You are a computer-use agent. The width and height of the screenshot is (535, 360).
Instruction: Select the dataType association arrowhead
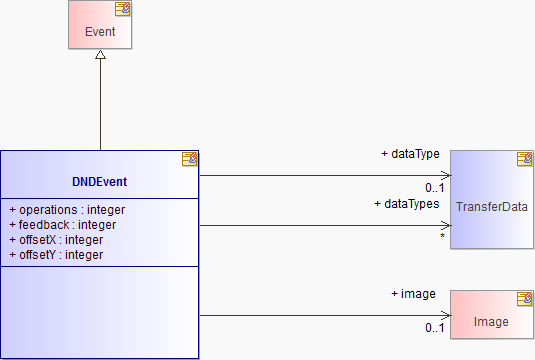click(446, 175)
